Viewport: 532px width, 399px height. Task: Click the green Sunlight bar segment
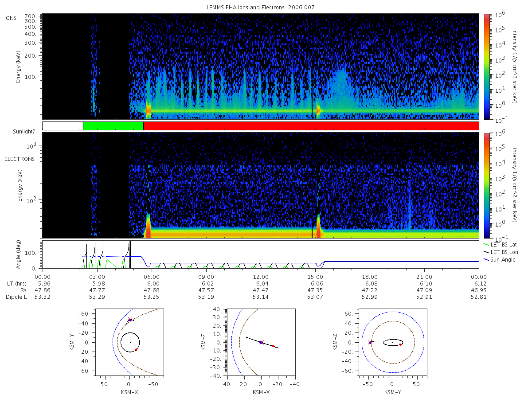coord(113,126)
